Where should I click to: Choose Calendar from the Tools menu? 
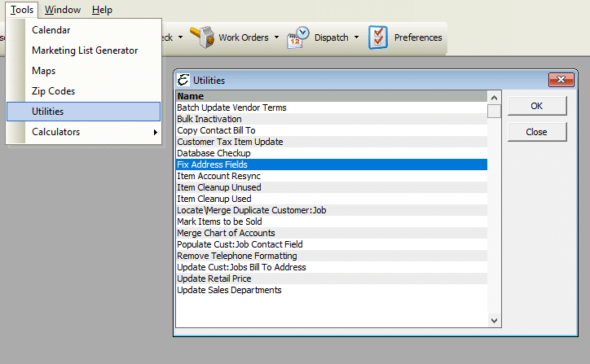[x=84, y=30]
